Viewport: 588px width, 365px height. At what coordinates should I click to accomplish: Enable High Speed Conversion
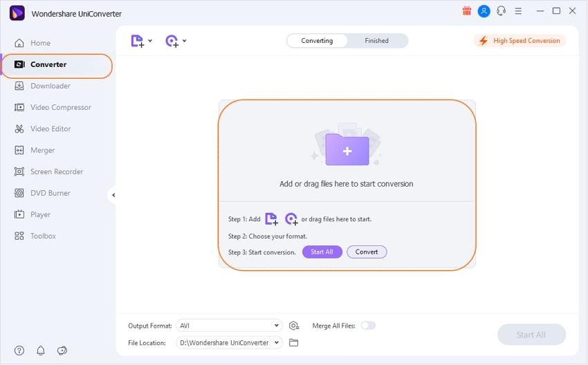(x=520, y=41)
